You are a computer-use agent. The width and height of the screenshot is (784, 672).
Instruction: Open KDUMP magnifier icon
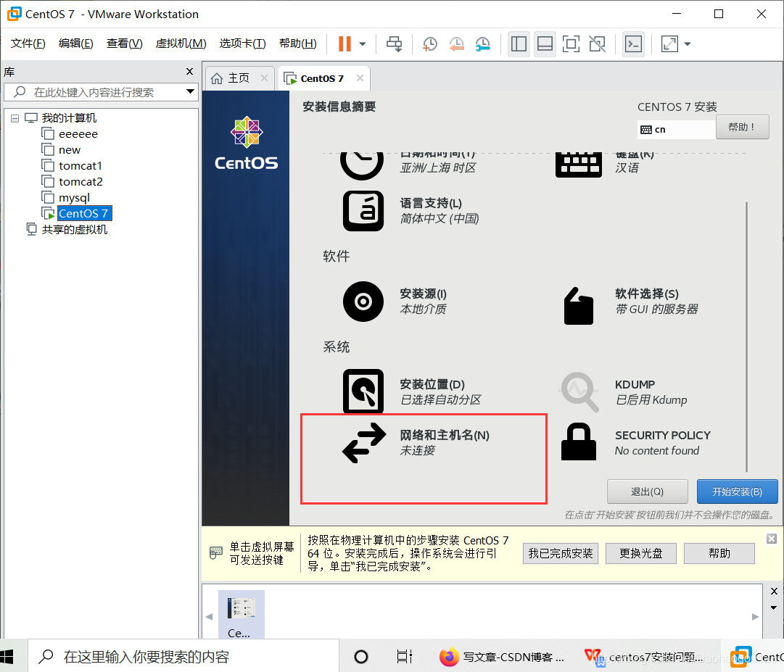[x=579, y=392]
